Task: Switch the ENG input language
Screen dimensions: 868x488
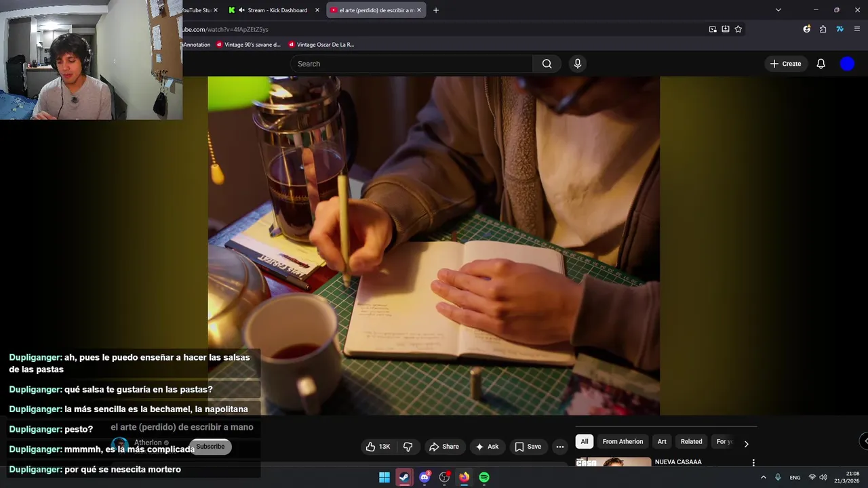Action: (795, 477)
